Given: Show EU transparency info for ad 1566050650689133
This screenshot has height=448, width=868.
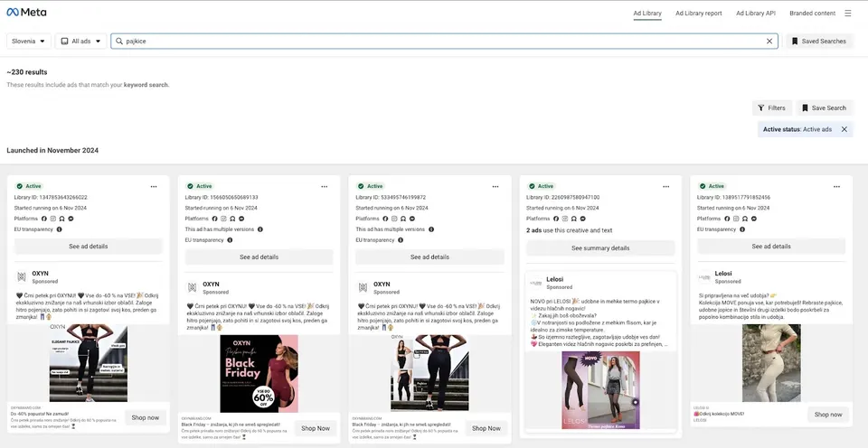Looking at the screenshot, I should pos(230,240).
